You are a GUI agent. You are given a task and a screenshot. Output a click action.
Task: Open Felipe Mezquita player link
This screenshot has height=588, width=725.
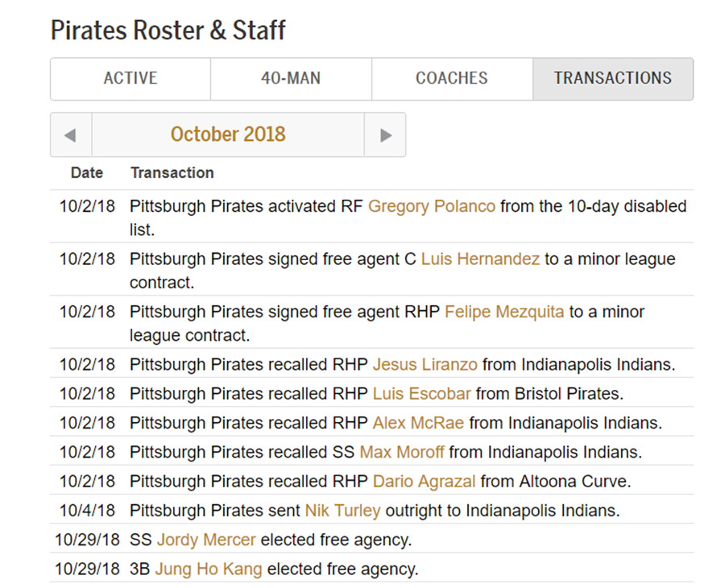tap(504, 312)
